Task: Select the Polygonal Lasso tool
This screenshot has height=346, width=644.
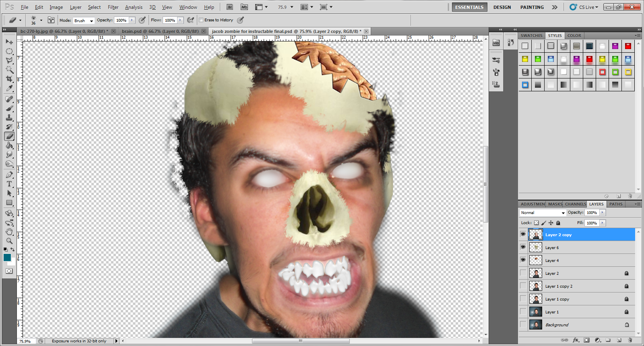Action: click(x=9, y=61)
